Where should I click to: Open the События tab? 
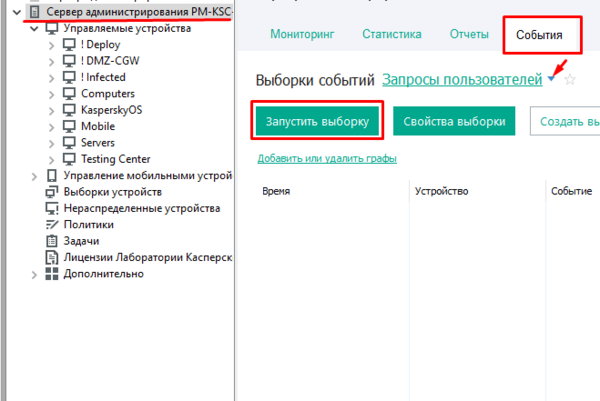coord(539,35)
